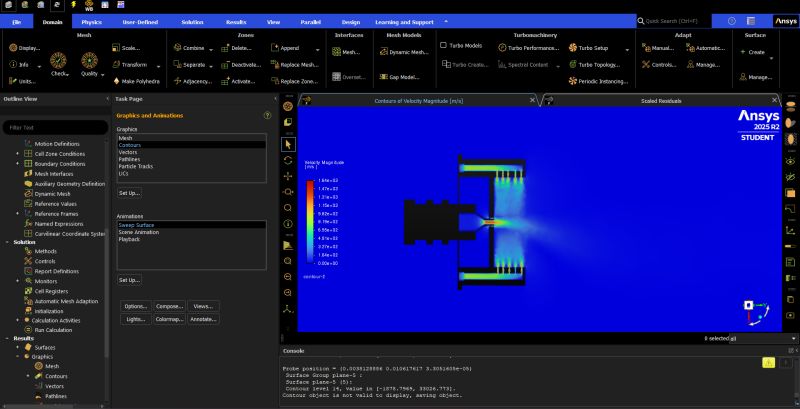Viewport: 800px width, 409px height.
Task: Open Delete zones dialog
Action: [x=237, y=48]
